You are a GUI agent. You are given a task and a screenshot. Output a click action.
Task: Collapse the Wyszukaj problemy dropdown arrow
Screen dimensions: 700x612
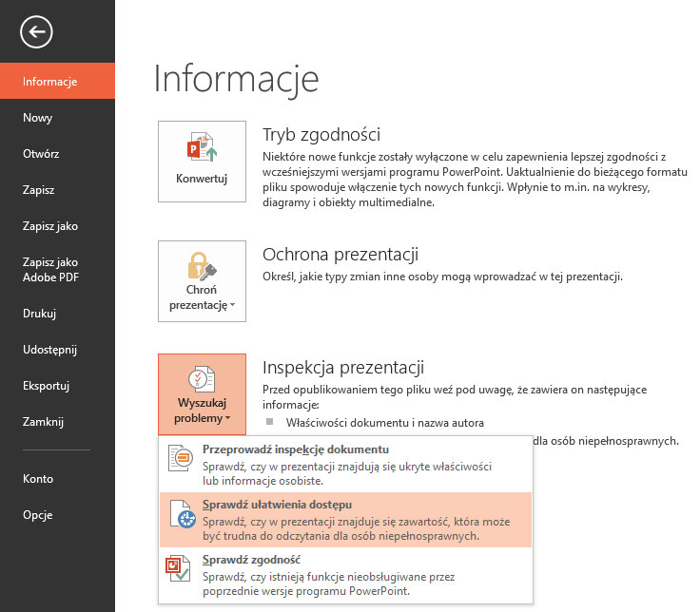227,419
